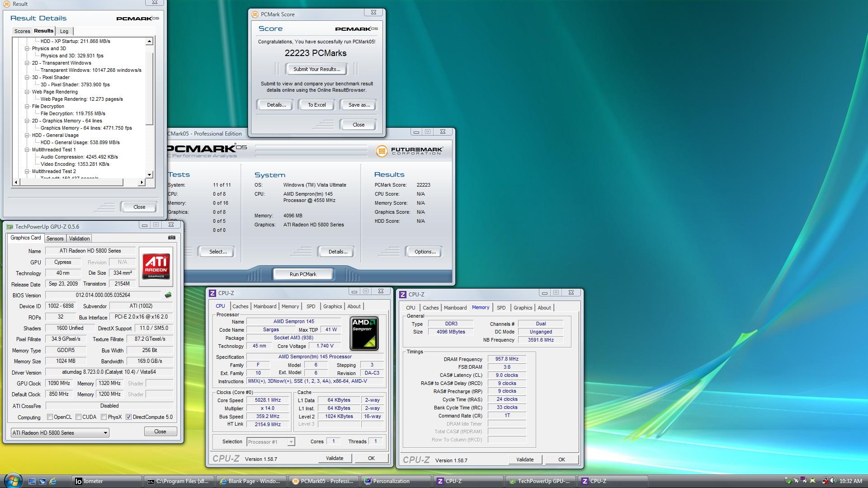The height and width of the screenshot is (488, 868).
Task: Click the white plane tray icon
Action: tap(796, 481)
